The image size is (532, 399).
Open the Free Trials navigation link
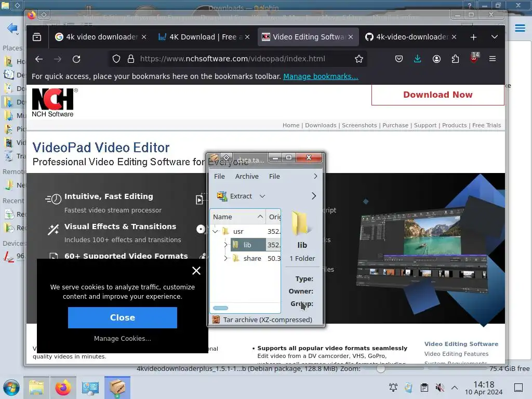(486, 125)
